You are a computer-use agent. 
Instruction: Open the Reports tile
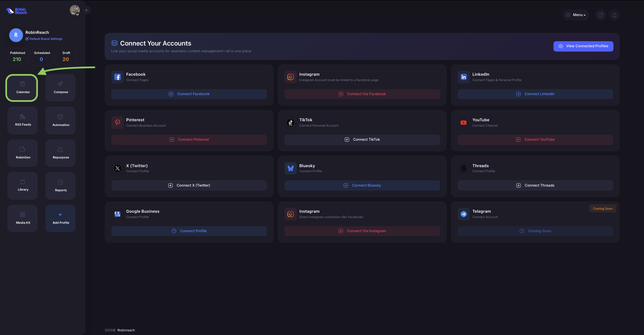pyautogui.click(x=60, y=186)
